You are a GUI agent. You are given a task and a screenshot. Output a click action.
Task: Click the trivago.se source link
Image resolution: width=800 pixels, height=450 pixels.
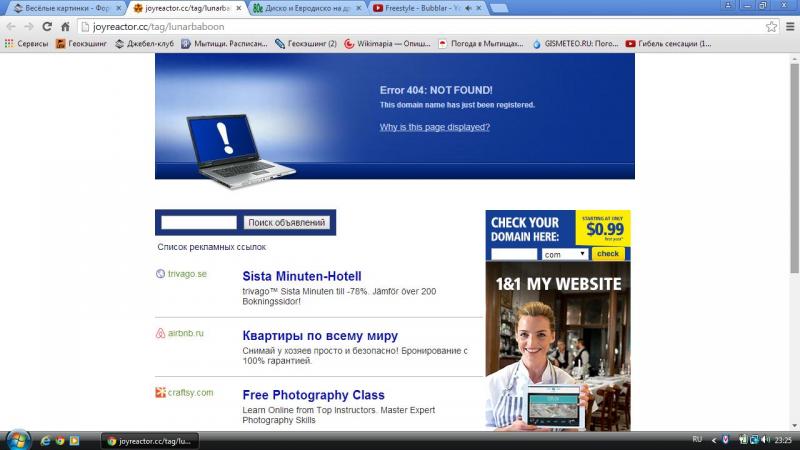click(x=187, y=274)
